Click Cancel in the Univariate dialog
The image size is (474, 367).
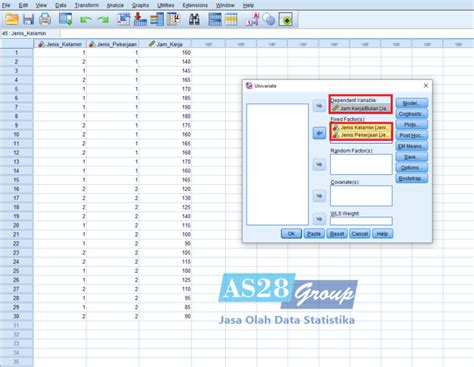[x=360, y=234]
